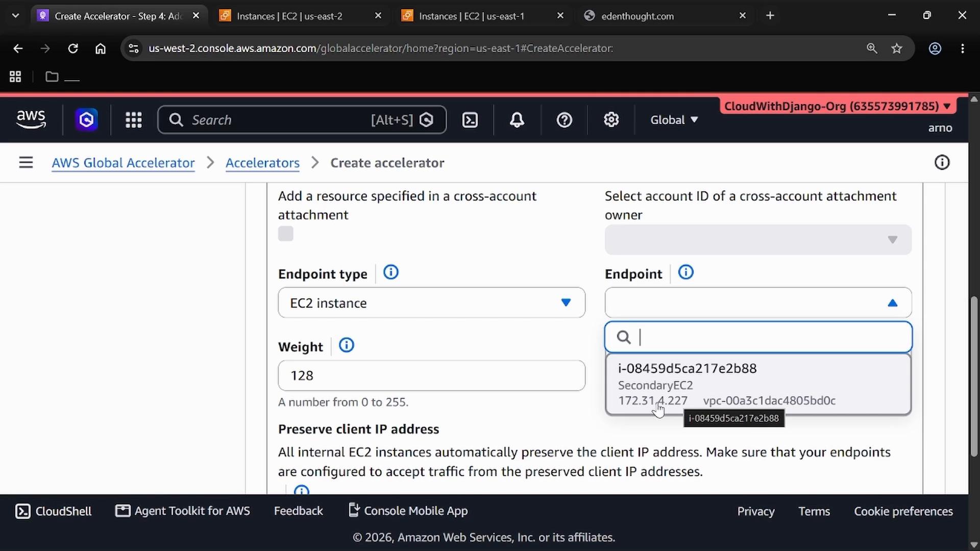Go to Accelerators breadcrumb link
Image resolution: width=980 pixels, height=551 pixels.
click(x=262, y=163)
